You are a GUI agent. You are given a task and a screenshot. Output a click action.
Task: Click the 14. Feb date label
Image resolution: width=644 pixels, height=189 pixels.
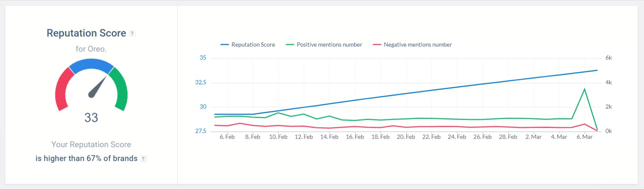(329, 137)
